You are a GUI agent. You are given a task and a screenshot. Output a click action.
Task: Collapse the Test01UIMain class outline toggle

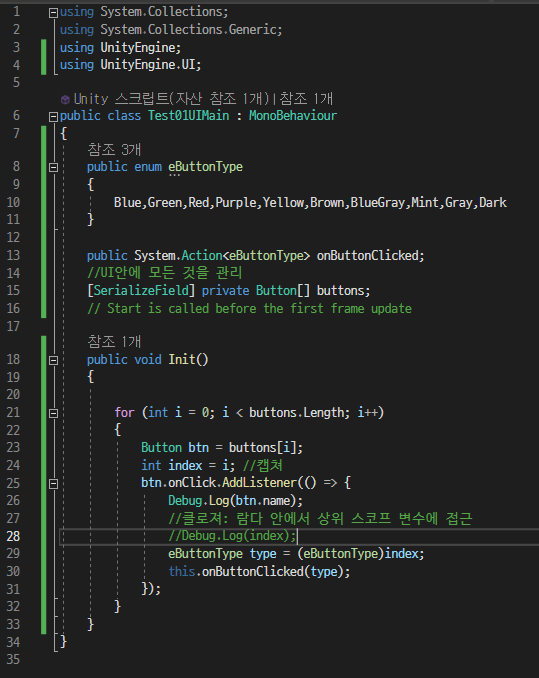coord(53,117)
